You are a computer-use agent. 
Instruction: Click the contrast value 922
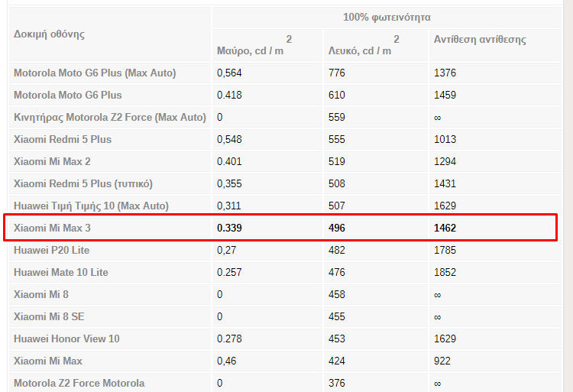442,361
